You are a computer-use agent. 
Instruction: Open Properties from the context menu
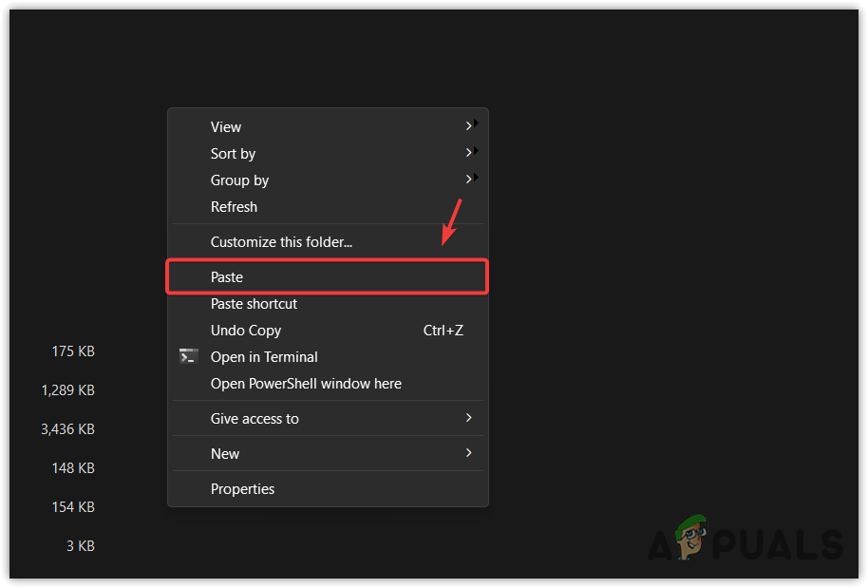point(242,488)
